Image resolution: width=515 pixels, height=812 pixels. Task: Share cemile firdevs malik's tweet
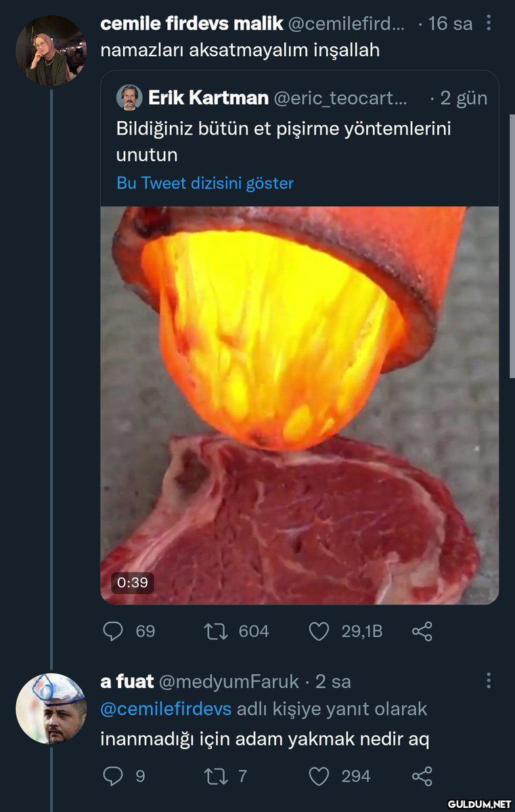422,631
